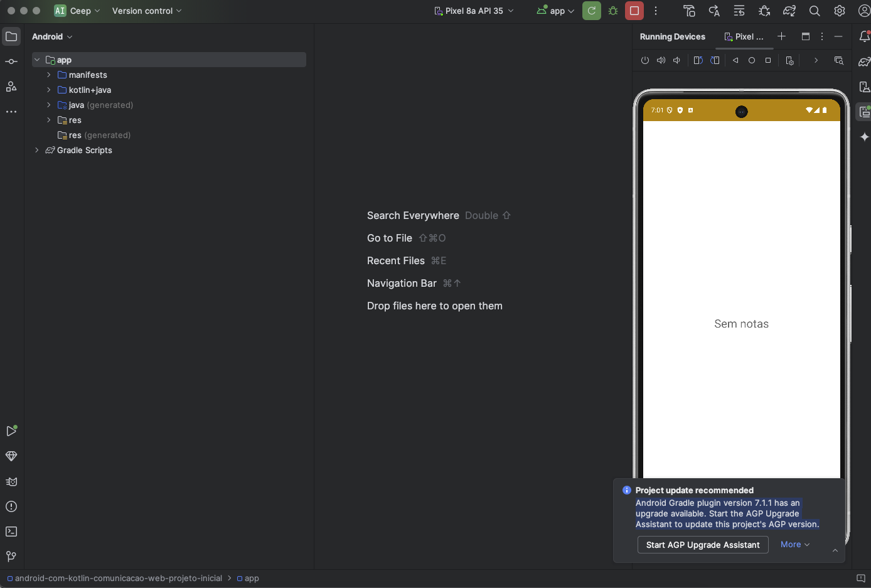This screenshot has height=588, width=871.
Task: Expand the java (generated) folder
Action: pyautogui.click(x=49, y=105)
